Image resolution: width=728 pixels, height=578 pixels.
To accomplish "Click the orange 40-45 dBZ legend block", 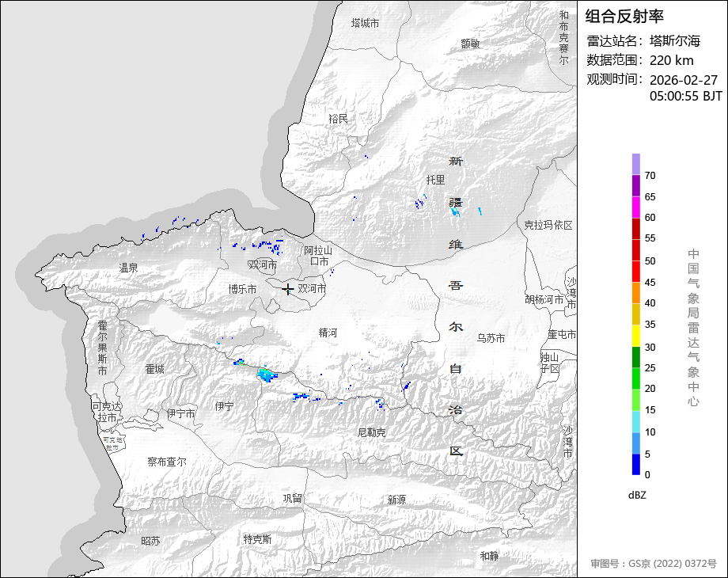I will click(x=636, y=293).
